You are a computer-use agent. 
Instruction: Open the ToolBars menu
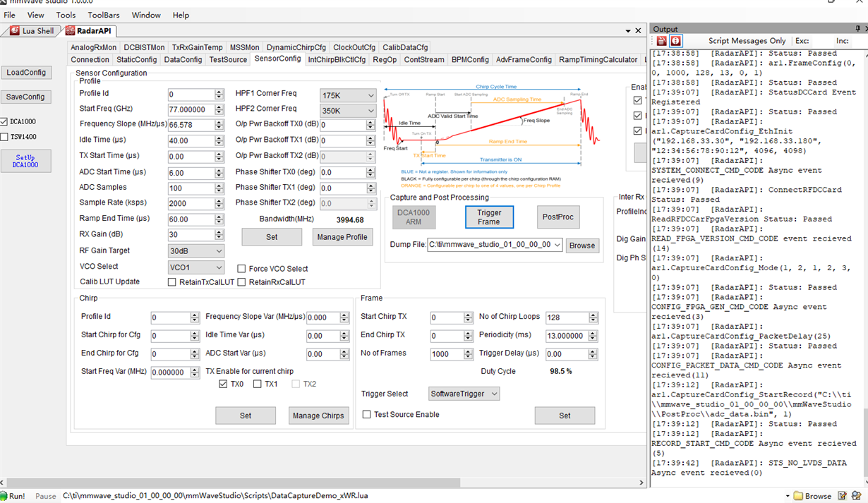[x=104, y=15]
